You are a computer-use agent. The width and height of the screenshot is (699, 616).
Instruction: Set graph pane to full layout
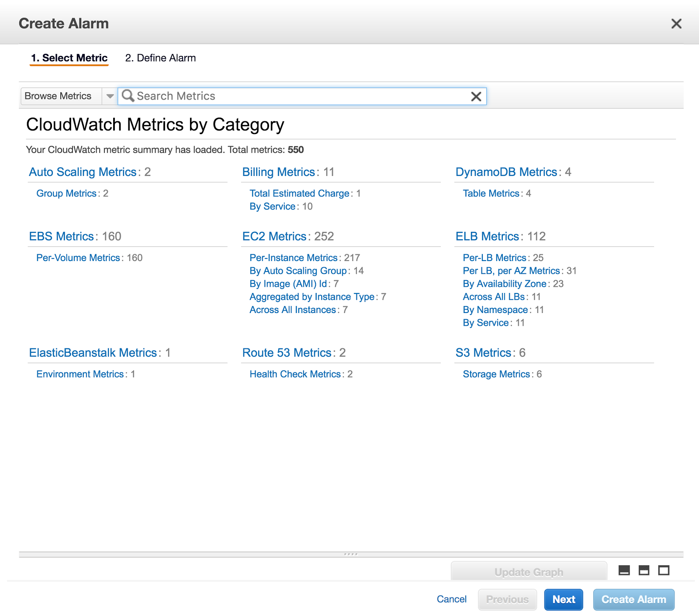click(664, 570)
